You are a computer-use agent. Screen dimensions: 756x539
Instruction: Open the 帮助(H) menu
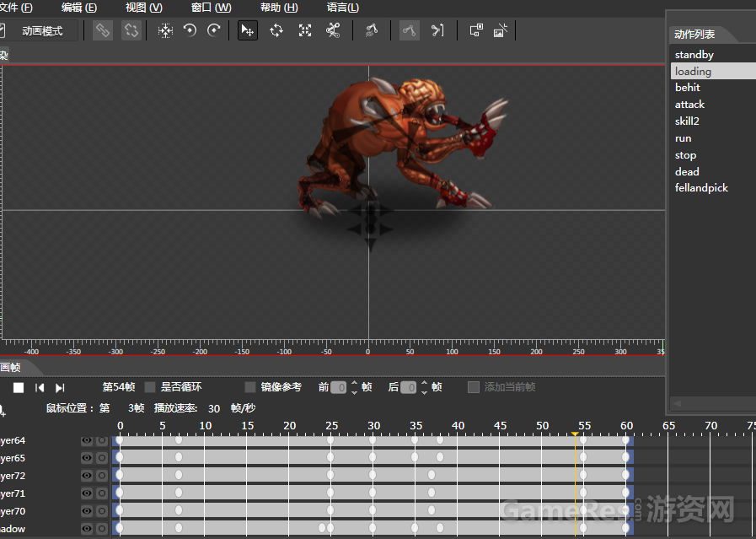click(x=278, y=8)
